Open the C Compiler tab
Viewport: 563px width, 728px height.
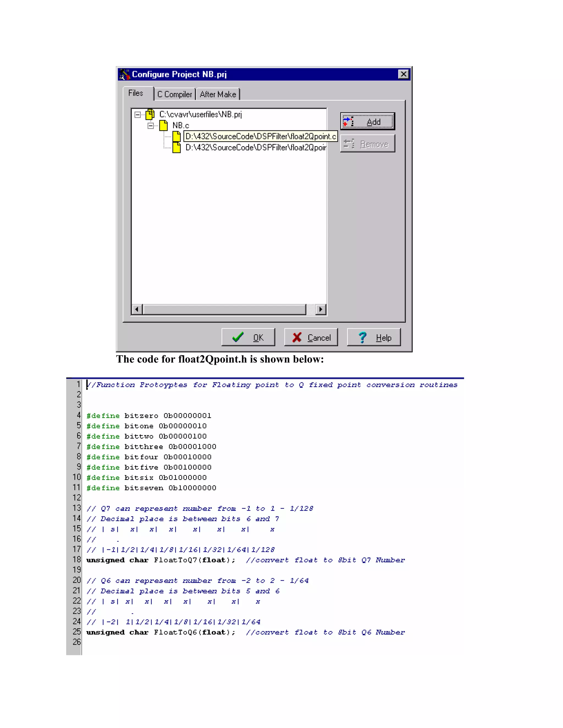point(175,94)
